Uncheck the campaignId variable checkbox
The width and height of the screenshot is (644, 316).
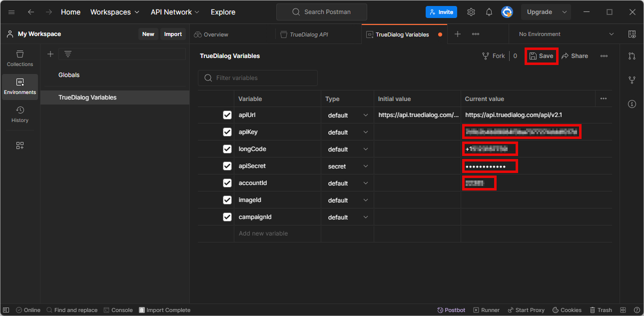click(x=227, y=217)
